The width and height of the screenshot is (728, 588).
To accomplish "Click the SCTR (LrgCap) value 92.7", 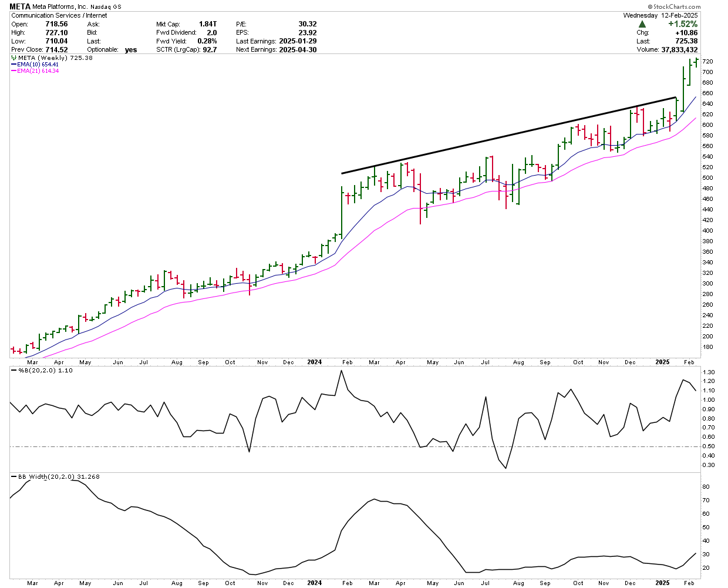I will pyautogui.click(x=210, y=50).
